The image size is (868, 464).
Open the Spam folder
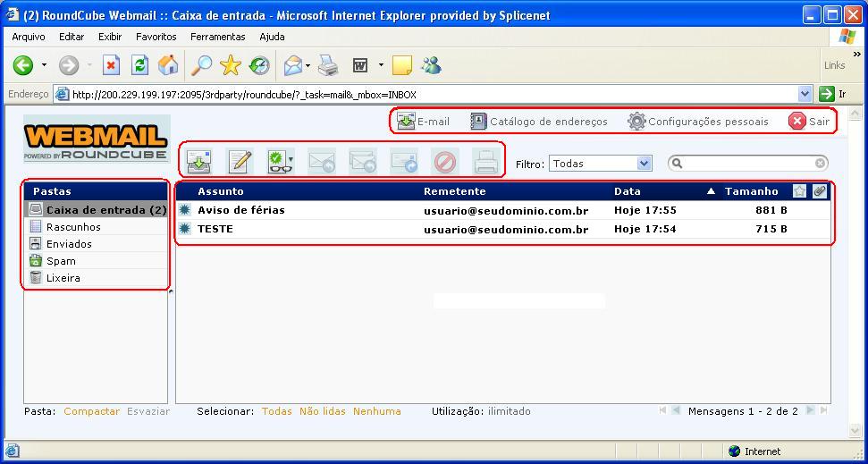(97, 261)
